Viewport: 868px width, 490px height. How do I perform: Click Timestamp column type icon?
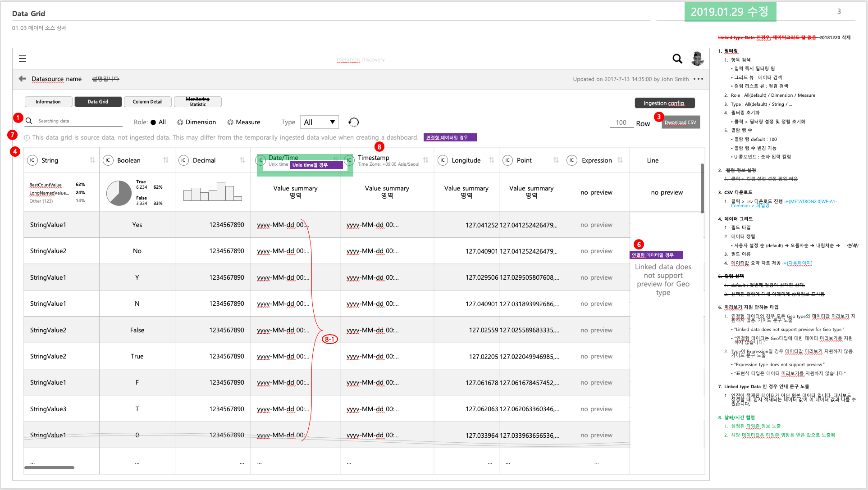[349, 160]
